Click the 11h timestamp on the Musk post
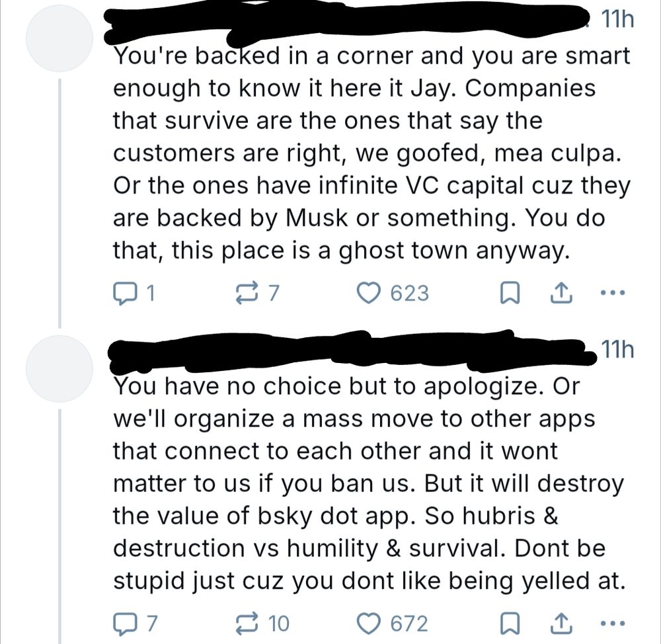This screenshot has height=644, width=661. point(618,20)
